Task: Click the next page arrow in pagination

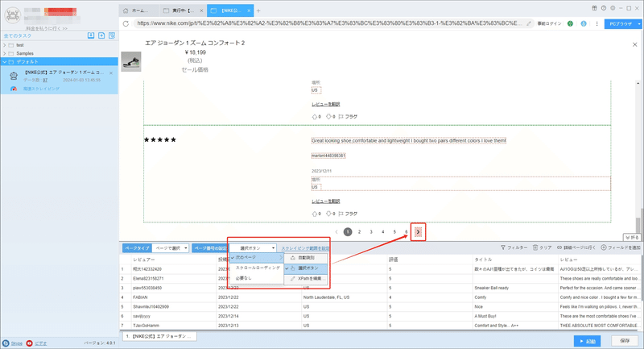Action: click(x=418, y=232)
